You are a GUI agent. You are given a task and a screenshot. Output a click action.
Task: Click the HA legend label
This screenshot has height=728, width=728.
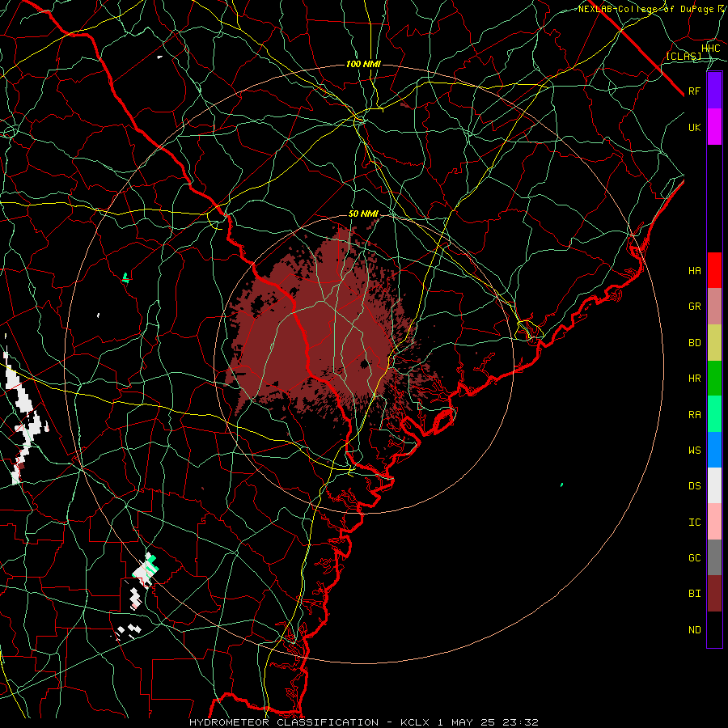[x=694, y=271]
